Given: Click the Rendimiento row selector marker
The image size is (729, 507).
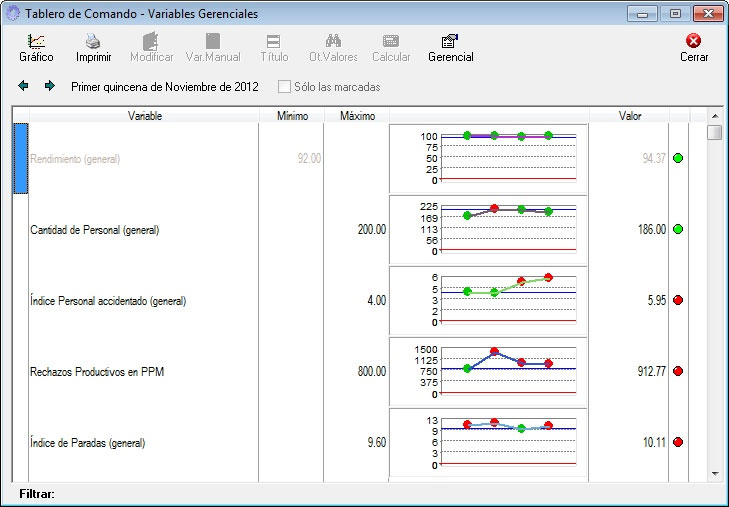Looking at the screenshot, I should tap(19, 158).
